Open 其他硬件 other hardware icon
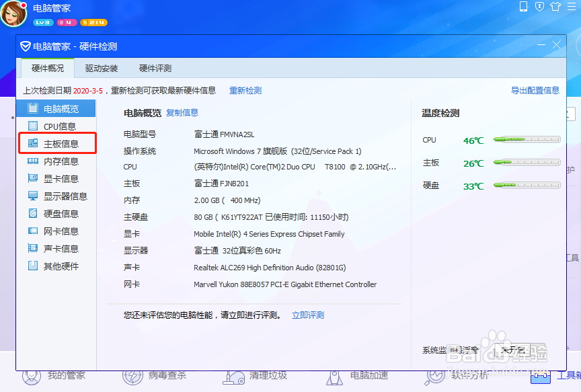The image size is (581, 392). click(x=33, y=266)
